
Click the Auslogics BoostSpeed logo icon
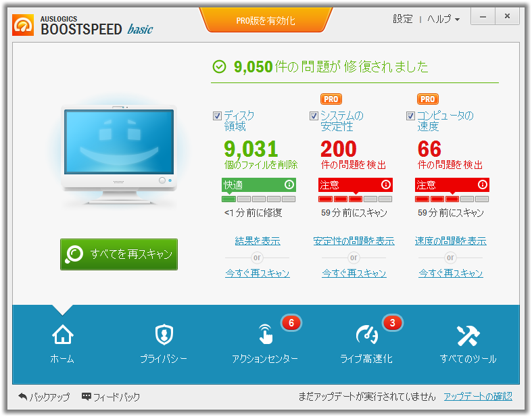pos(23,25)
